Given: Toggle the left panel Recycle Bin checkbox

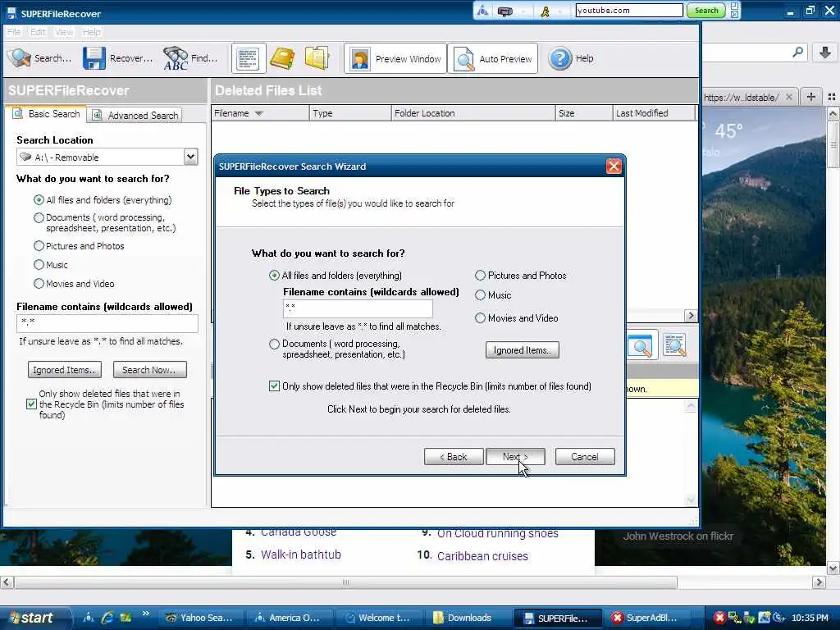Looking at the screenshot, I should [32, 404].
